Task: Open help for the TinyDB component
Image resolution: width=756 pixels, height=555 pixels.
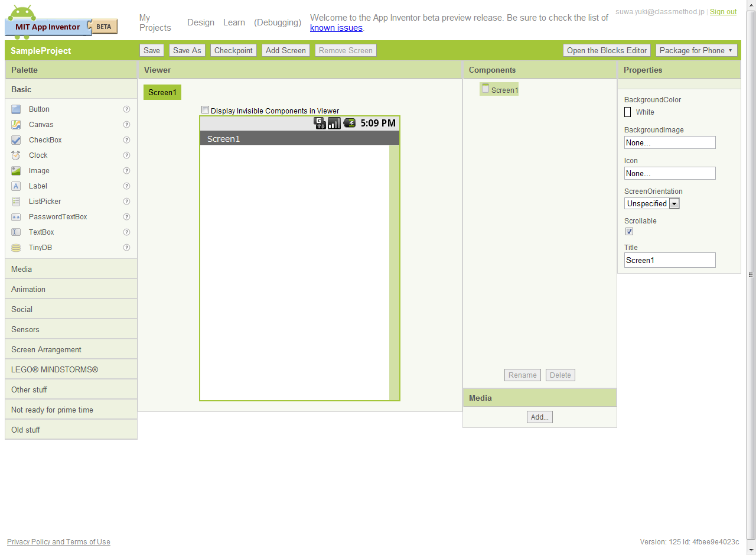Action: point(126,248)
